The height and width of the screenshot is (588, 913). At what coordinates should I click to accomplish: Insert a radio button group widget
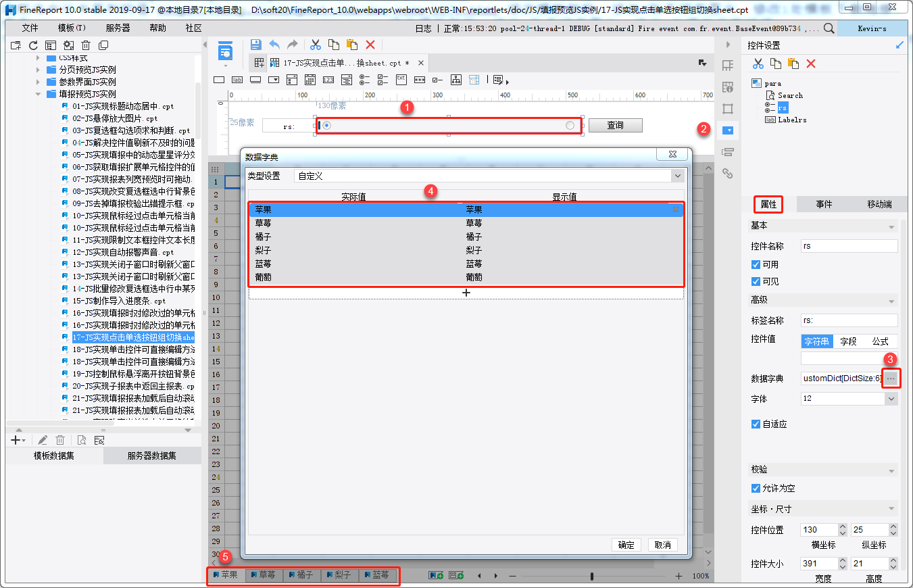365,79
